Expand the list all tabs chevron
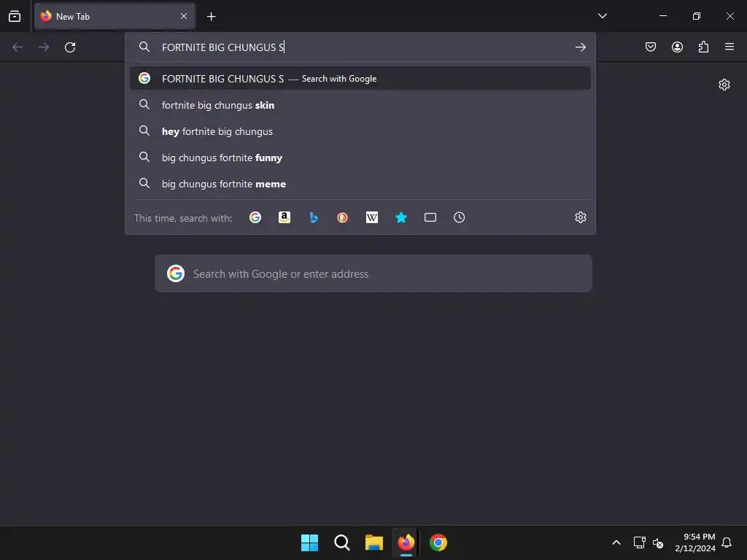Screen dimensions: 747x560 click(x=602, y=16)
